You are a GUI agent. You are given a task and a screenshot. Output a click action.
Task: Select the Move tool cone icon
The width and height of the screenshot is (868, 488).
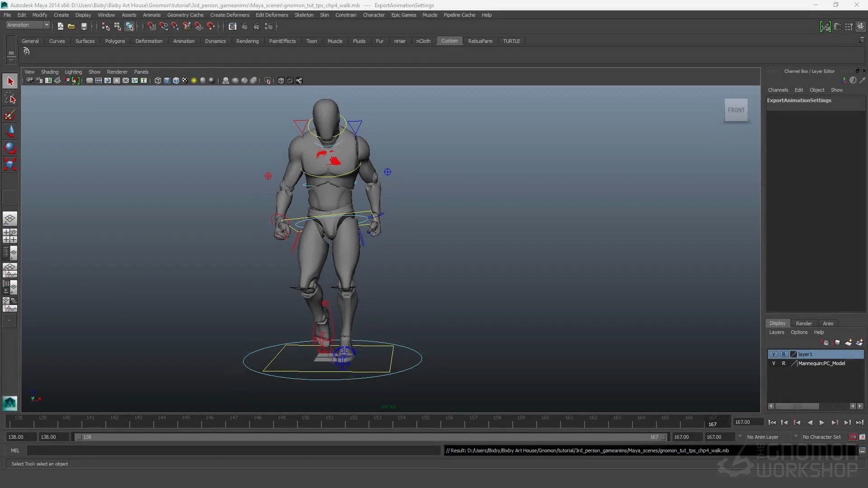click(x=10, y=131)
